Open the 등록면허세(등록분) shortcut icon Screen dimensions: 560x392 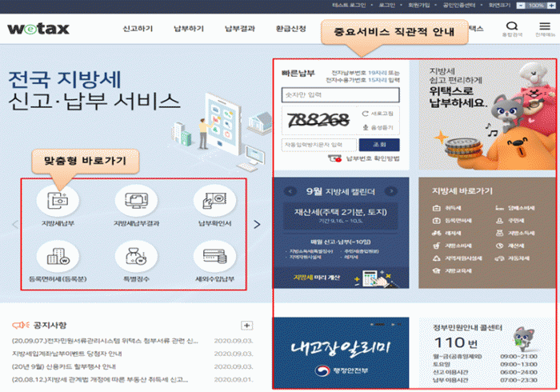coord(58,258)
